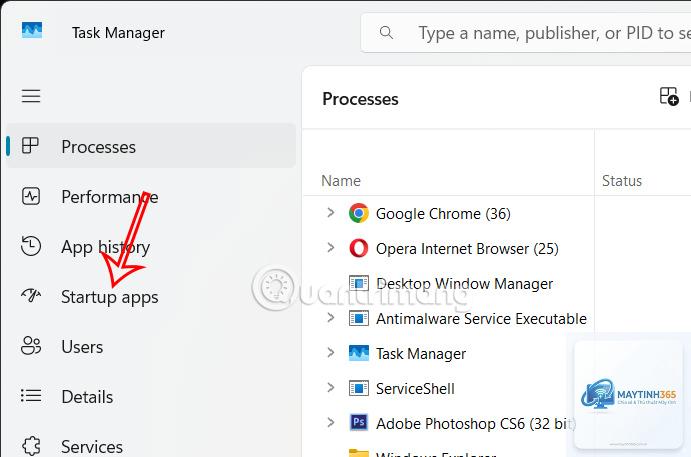Select the Antimalware Service Executable text
The height and width of the screenshot is (457, 691).
481,319
